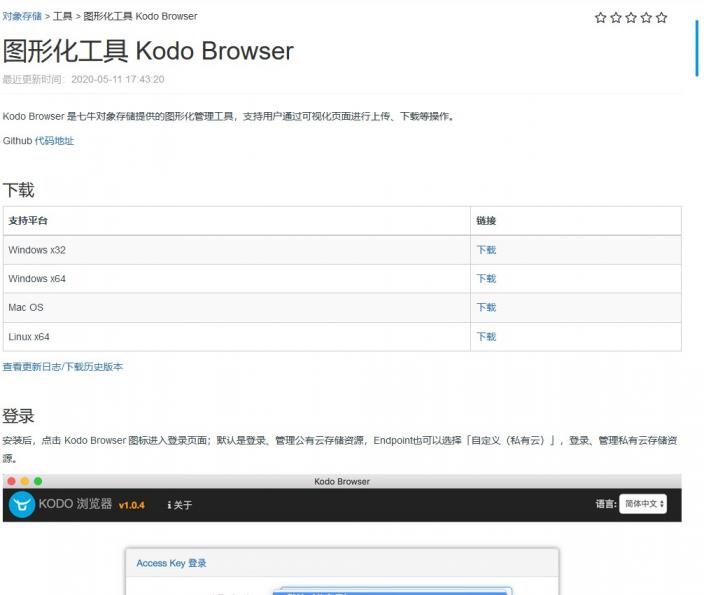Click the info icon next to 关于

coord(169,505)
